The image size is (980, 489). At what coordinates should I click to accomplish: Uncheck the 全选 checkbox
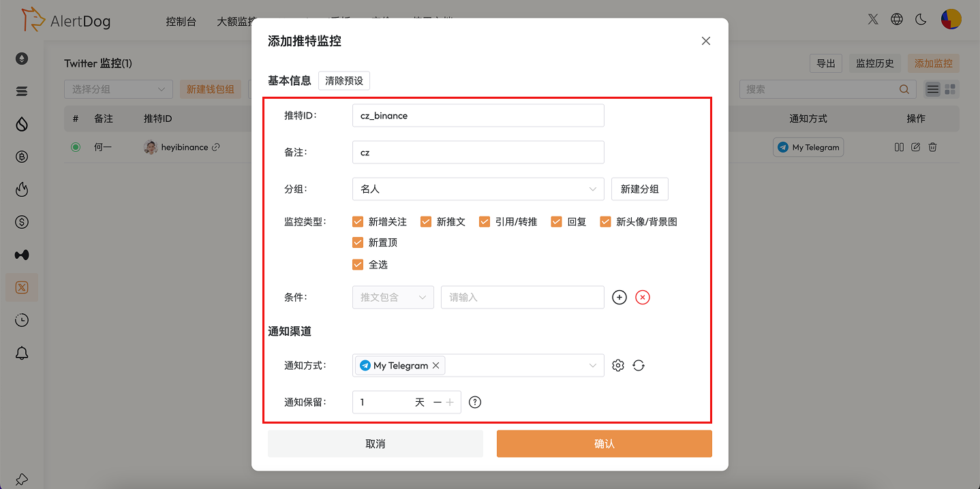(358, 264)
